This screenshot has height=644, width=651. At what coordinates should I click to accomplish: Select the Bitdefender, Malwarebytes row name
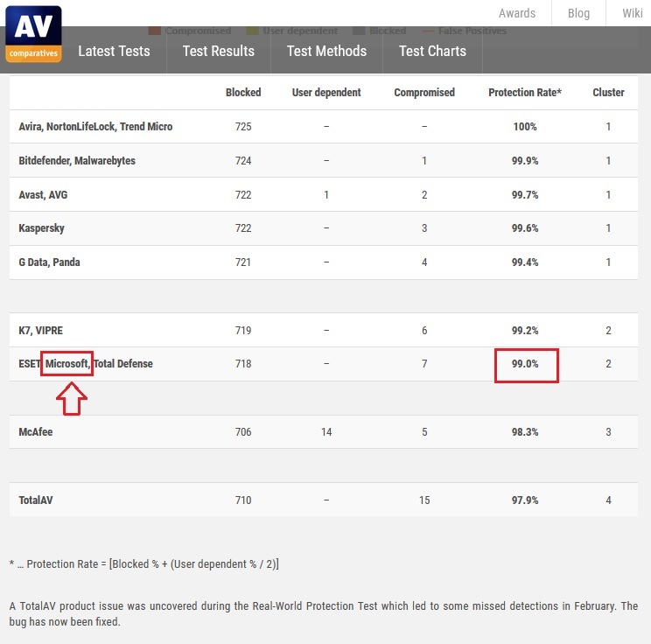77,161
